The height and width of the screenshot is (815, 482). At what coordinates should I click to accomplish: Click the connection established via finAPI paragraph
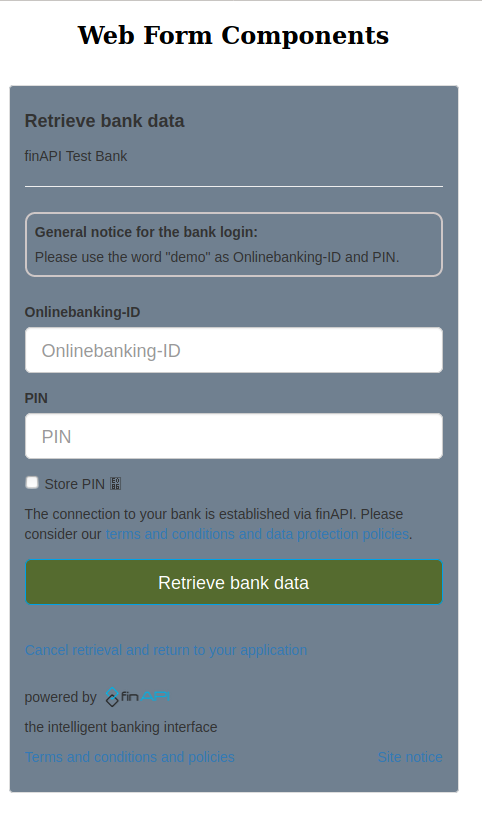tap(218, 524)
